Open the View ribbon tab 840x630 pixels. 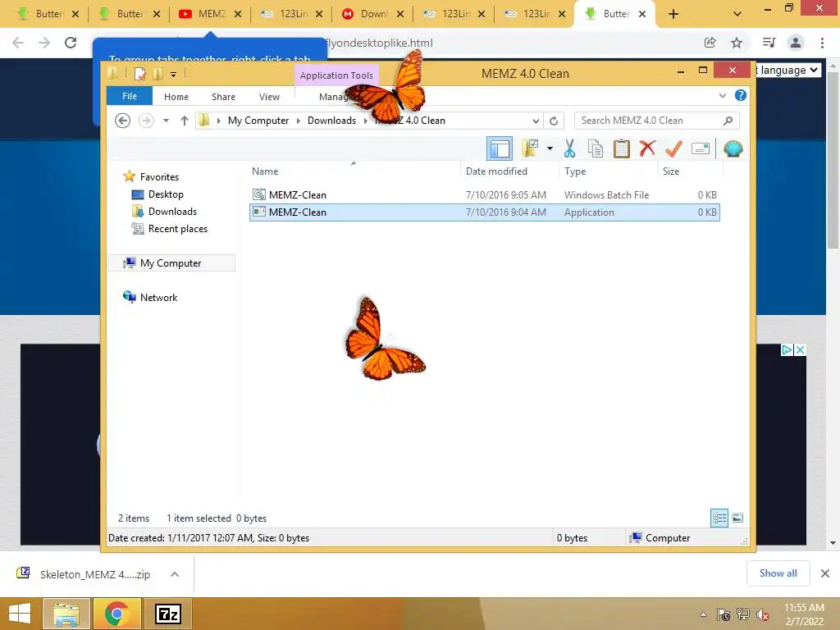[x=269, y=97]
